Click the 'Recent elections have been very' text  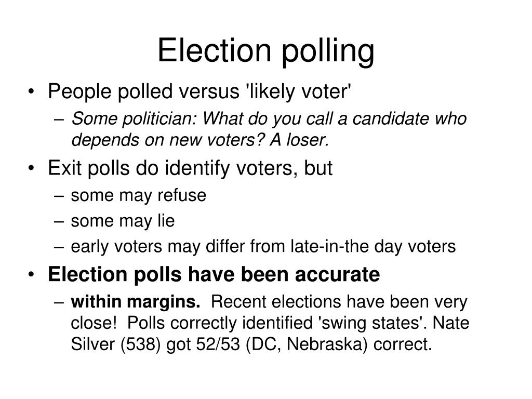coord(339,302)
